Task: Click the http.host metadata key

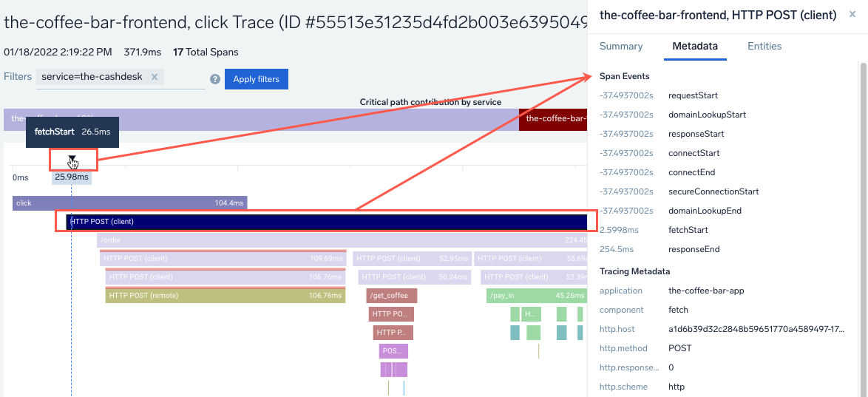Action: click(x=617, y=329)
